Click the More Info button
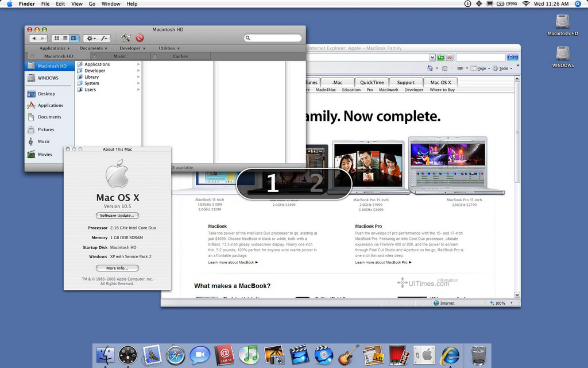The image size is (588, 368). click(117, 268)
